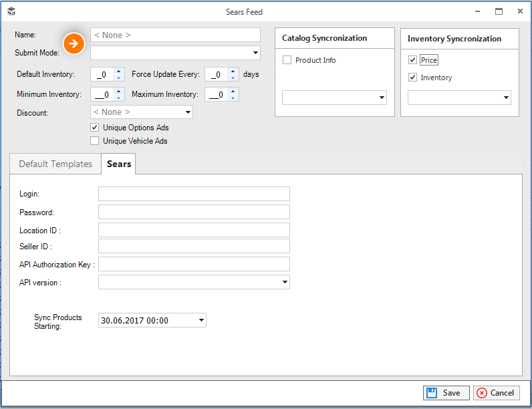Screen dimensions: 532x409
Task: Click the Maximum Inventory value field
Action: click(x=217, y=94)
